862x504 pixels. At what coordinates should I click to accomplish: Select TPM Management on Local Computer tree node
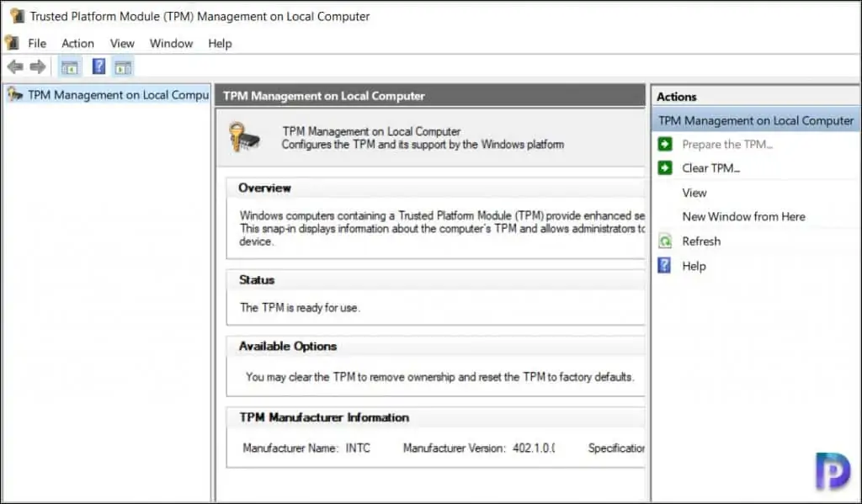coord(108,94)
